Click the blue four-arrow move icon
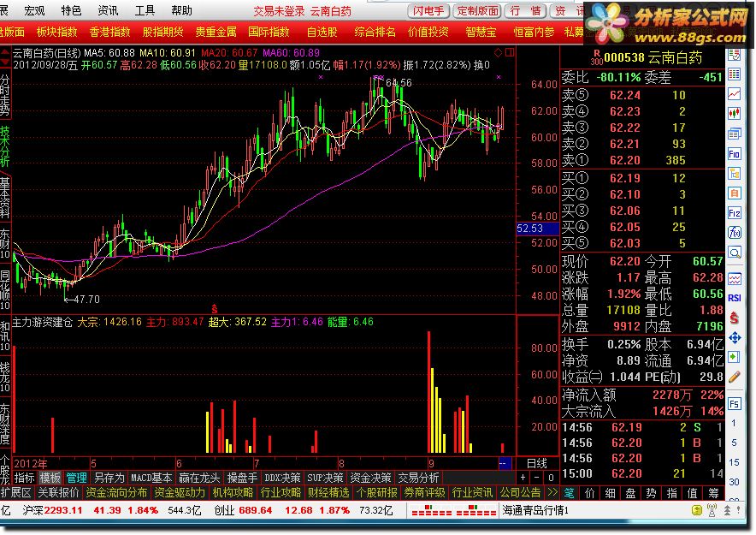The width and height of the screenshot is (756, 535). (x=735, y=337)
